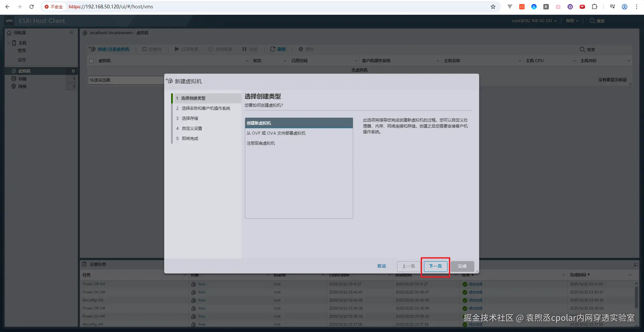
Task: Open the 帮助 dropdown menu
Action: click(572, 21)
